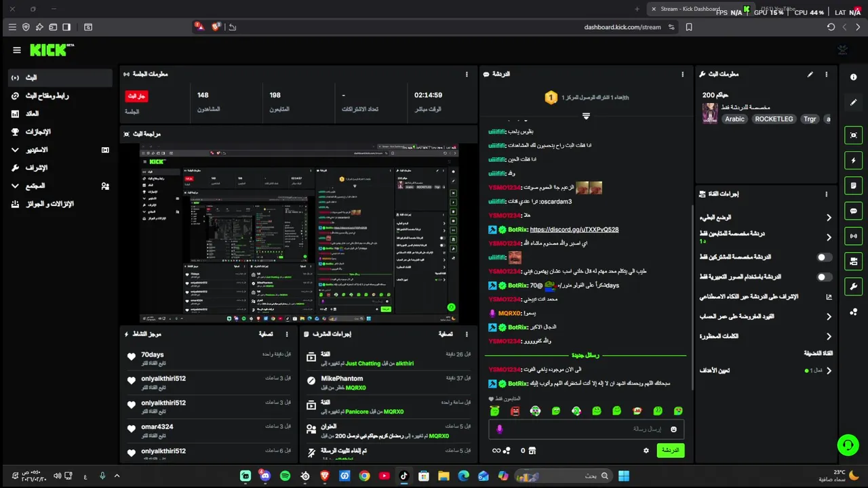Open Activity feed panel three-dot menu
The height and width of the screenshot is (488, 868).
(x=287, y=334)
